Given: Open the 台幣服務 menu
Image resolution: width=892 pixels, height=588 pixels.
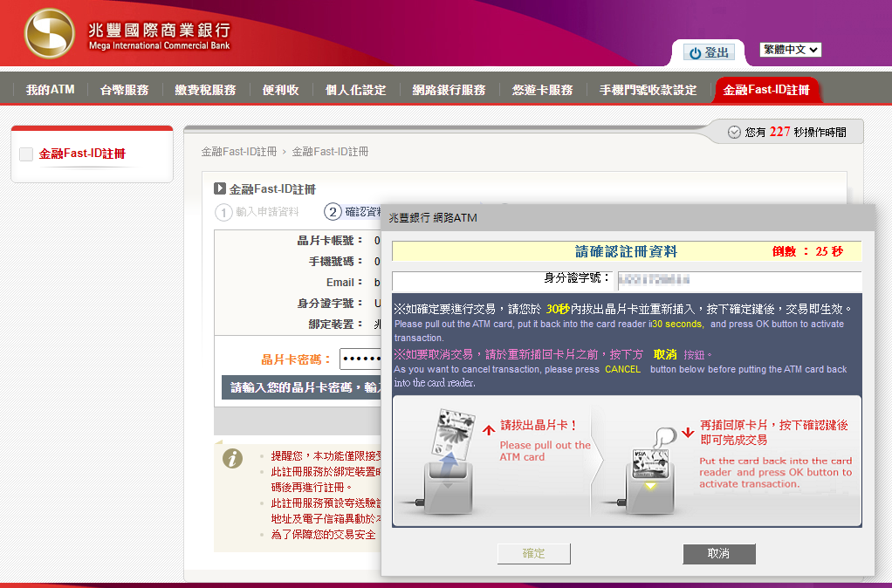Looking at the screenshot, I should point(124,90).
